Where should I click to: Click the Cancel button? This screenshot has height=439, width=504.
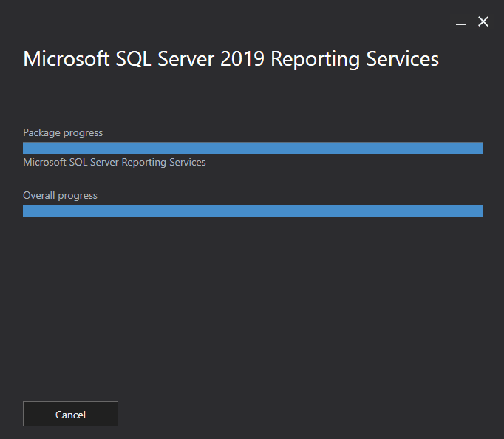pyautogui.click(x=70, y=415)
